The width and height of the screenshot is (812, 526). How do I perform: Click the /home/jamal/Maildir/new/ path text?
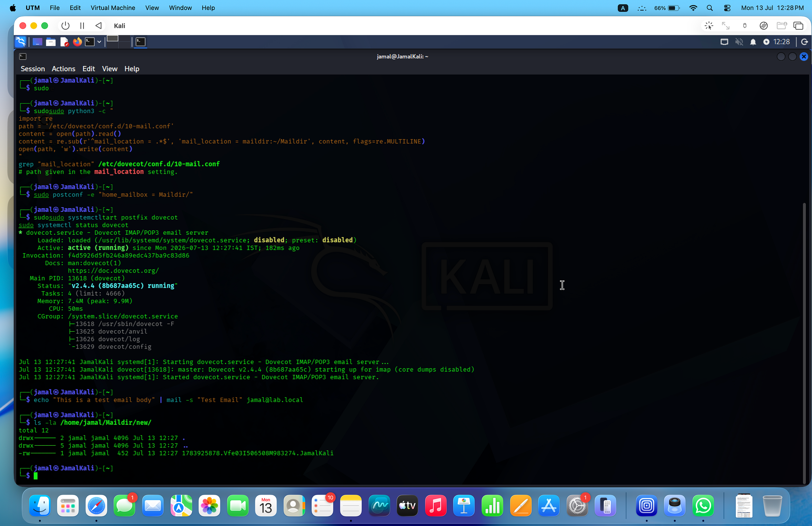click(106, 423)
